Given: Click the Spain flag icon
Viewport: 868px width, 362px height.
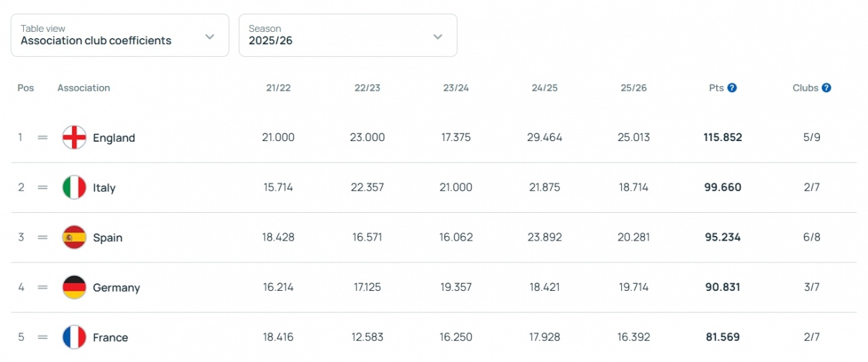Looking at the screenshot, I should (74, 237).
